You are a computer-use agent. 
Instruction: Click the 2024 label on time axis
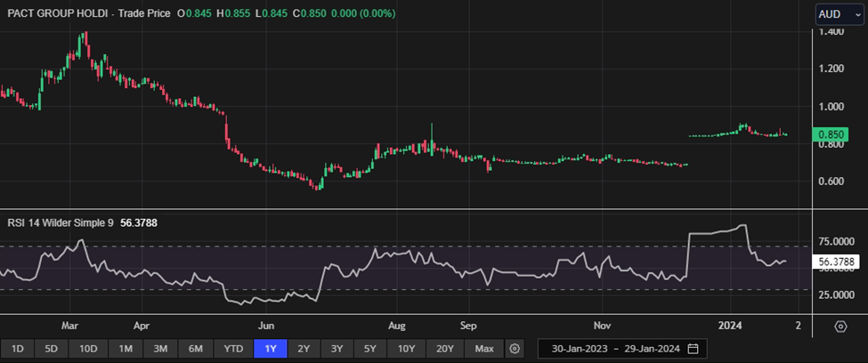pyautogui.click(x=730, y=326)
